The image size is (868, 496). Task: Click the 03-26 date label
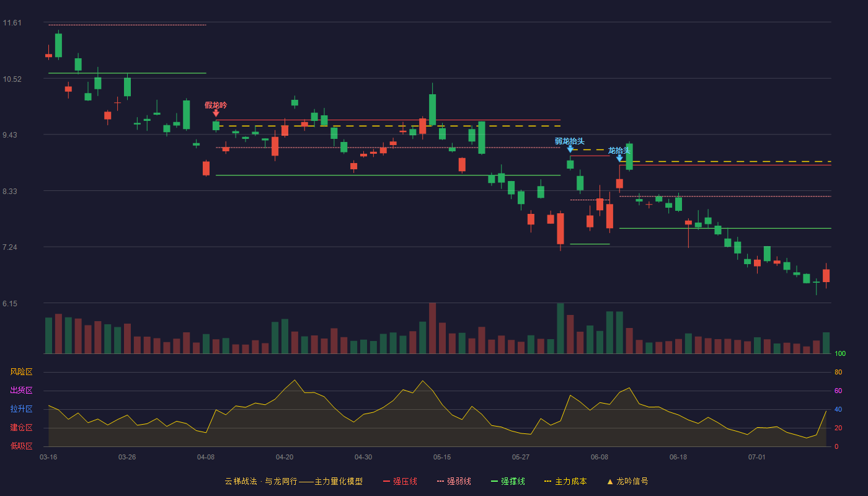[127, 457]
